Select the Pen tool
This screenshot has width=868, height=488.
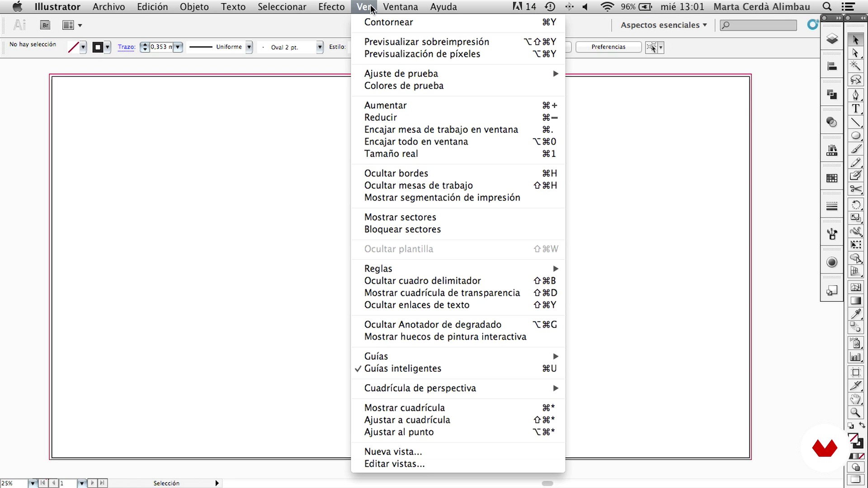pos(855,95)
